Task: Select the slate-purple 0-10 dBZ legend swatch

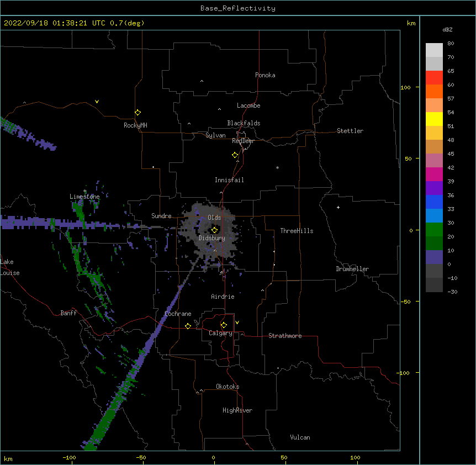Action: (434, 257)
